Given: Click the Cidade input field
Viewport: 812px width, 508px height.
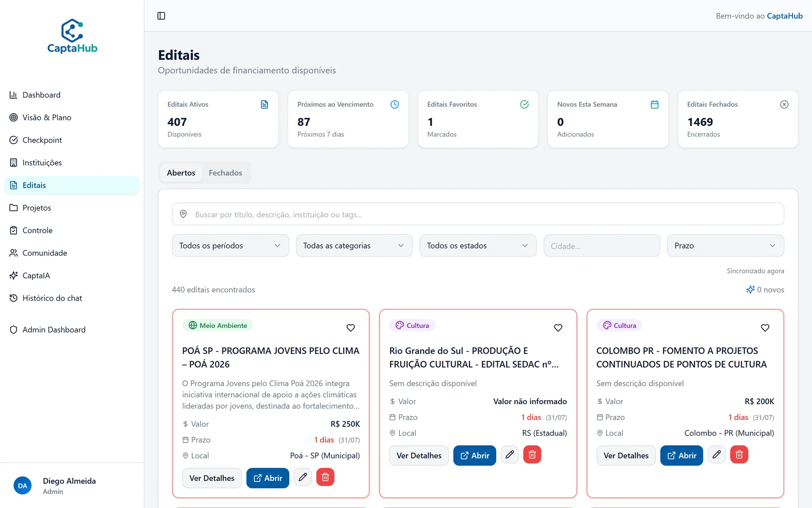Looking at the screenshot, I should 602,246.
